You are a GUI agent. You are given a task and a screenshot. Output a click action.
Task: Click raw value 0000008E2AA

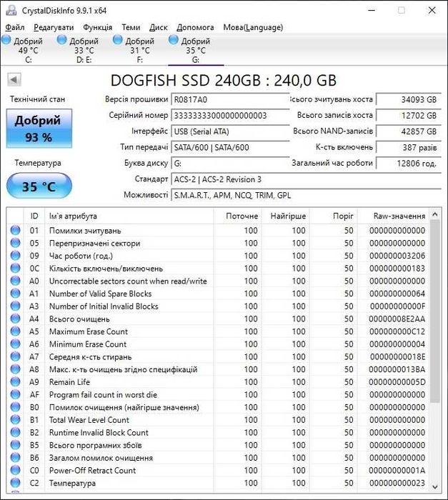click(397, 319)
